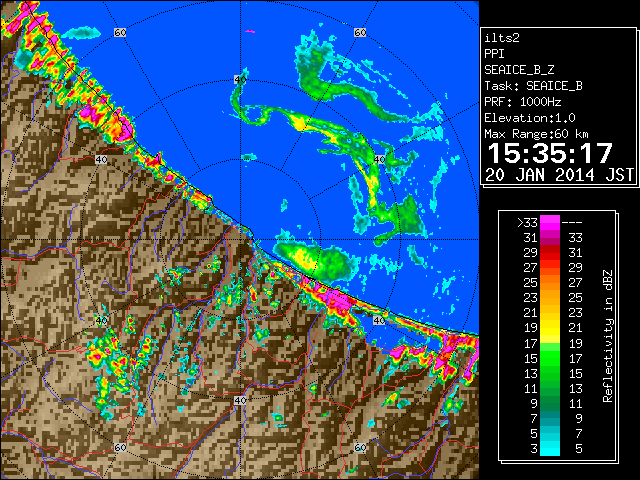Pick the orange 25–27 dBZ color swatch
This screenshot has height=480, width=640.
pyautogui.click(x=550, y=282)
